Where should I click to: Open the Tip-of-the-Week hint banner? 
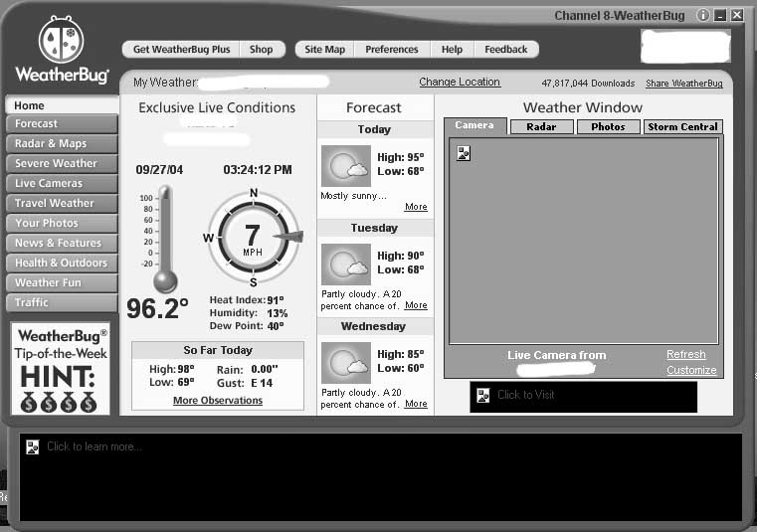tap(61, 368)
